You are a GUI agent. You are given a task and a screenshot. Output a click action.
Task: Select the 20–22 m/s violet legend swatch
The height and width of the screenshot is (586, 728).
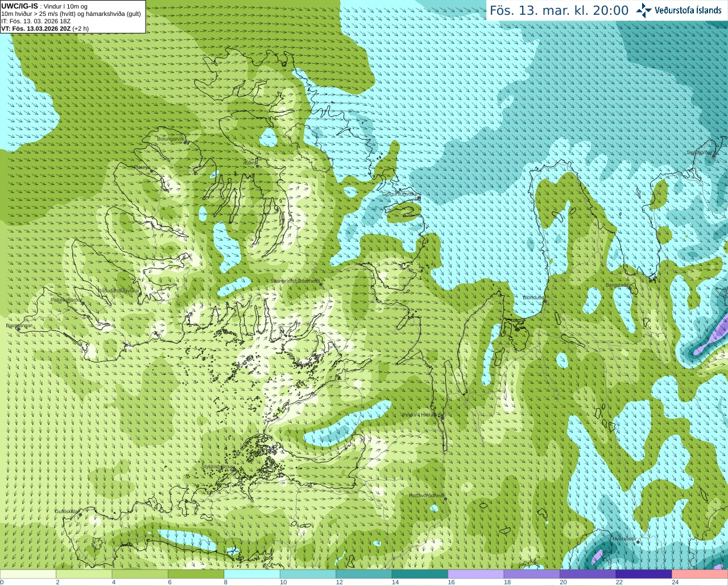588,574
